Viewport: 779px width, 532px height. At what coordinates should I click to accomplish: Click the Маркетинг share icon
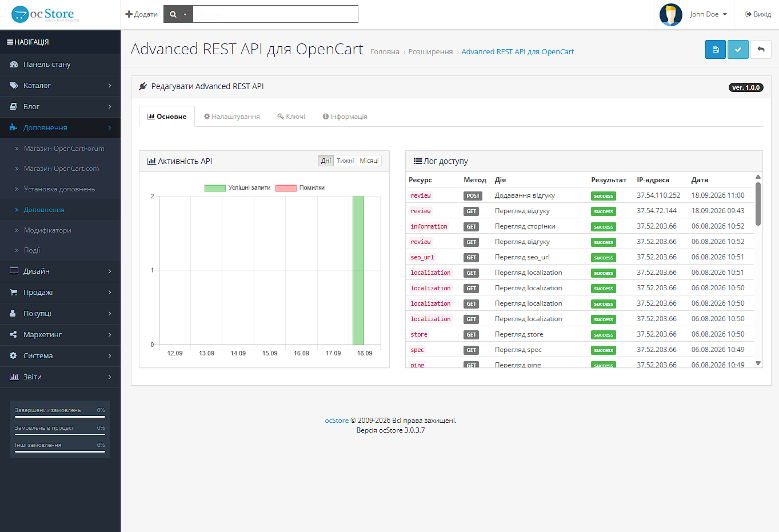point(13,335)
